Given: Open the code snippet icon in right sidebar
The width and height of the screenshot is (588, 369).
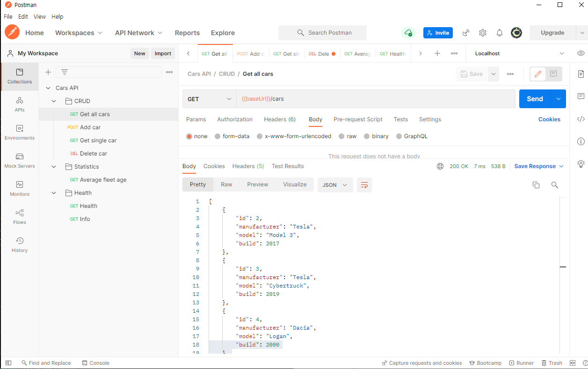Looking at the screenshot, I should pyautogui.click(x=581, y=119).
